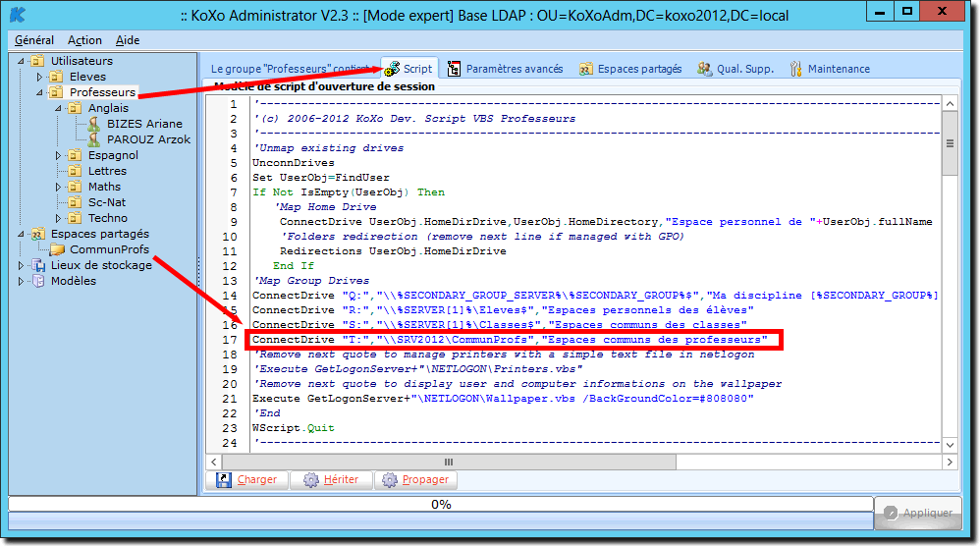Select the Script tab
Image resolution: width=980 pixels, height=546 pixels.
click(409, 69)
